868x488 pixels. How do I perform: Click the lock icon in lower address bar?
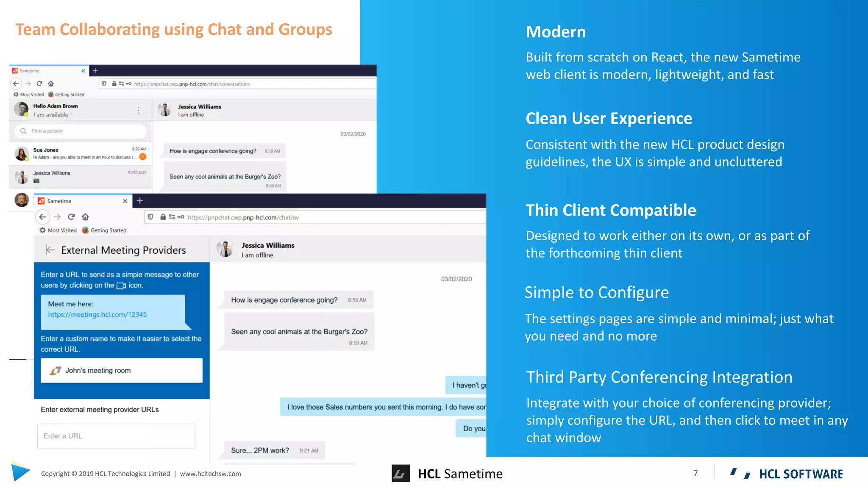point(163,217)
